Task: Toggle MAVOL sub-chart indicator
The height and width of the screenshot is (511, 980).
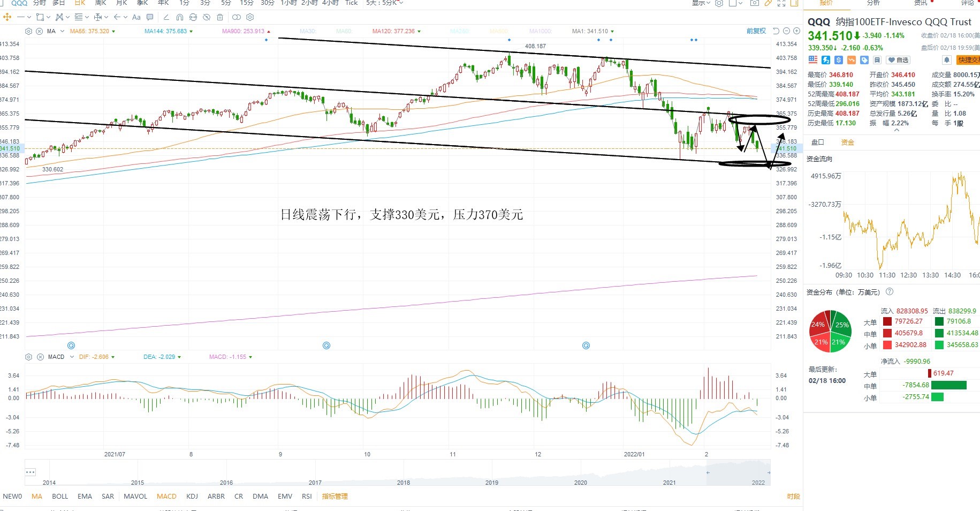Action: 135,497
